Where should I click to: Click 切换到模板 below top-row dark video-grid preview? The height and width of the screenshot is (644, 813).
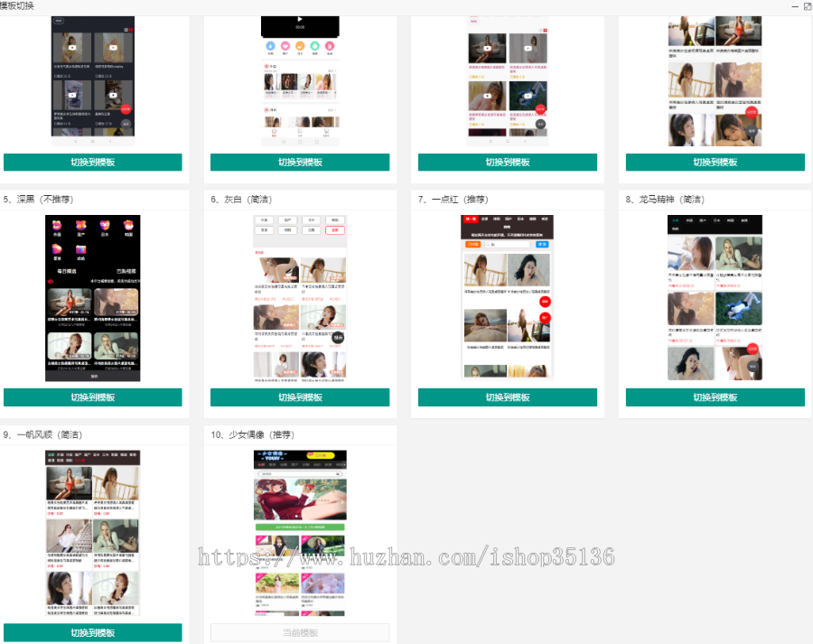93,163
